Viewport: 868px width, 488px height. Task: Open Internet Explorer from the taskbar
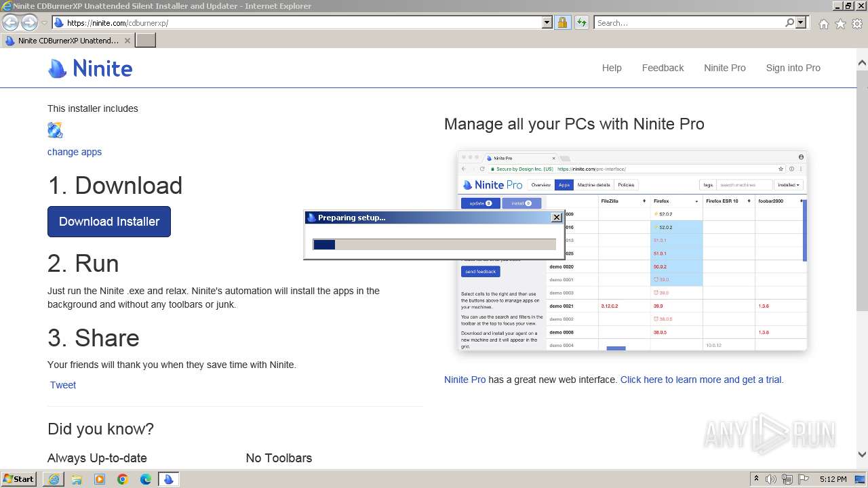click(54, 479)
